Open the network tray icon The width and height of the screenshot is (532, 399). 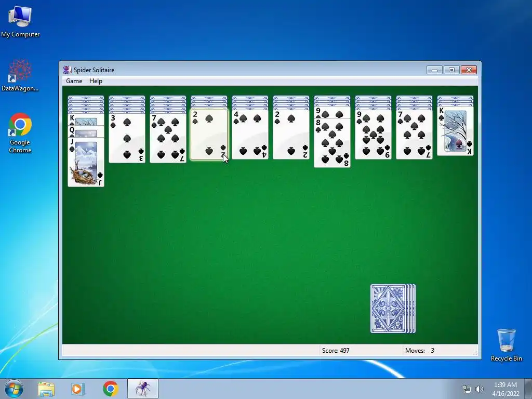click(x=467, y=389)
